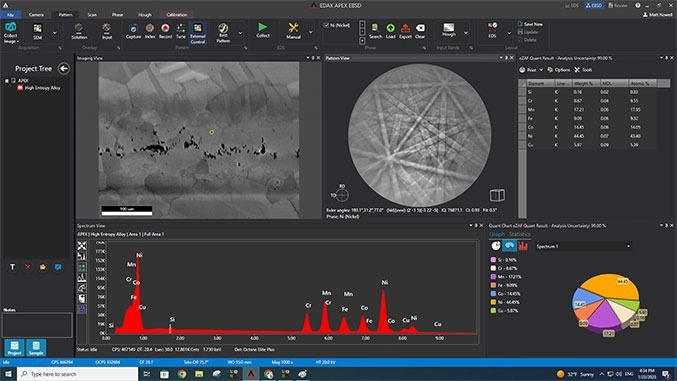Click the green Load phase icon

tap(390, 28)
